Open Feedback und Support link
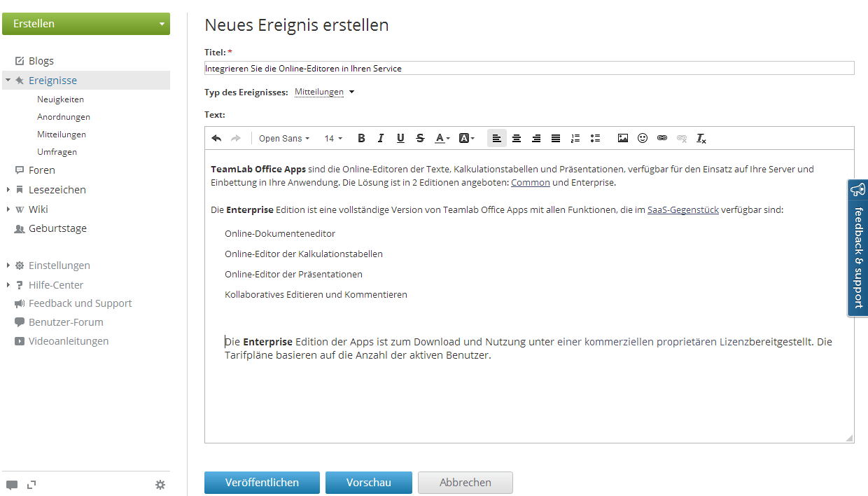Viewport: 868px width, 496px height. (x=80, y=303)
